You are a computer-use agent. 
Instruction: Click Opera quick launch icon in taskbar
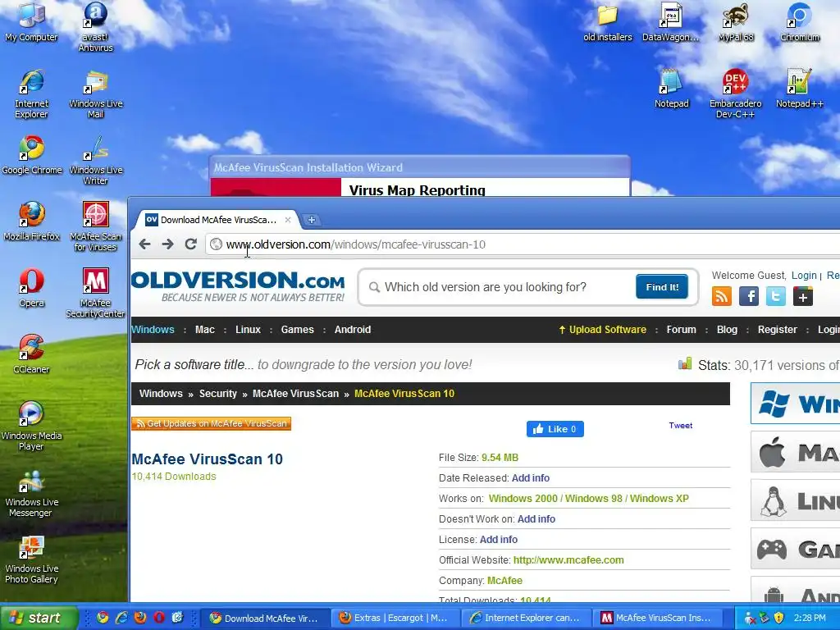(159, 618)
